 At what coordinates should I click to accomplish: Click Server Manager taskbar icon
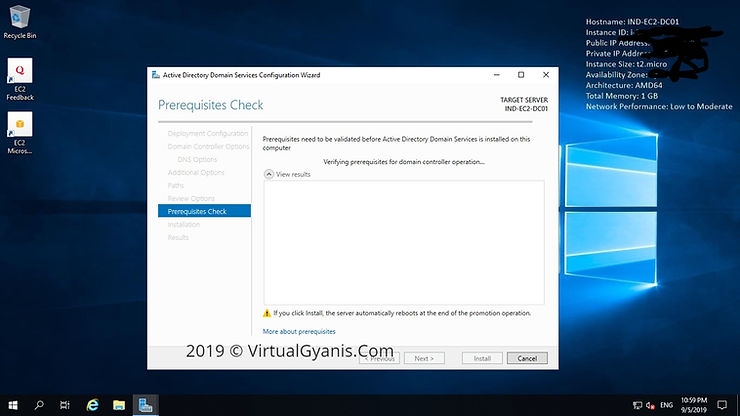146,405
